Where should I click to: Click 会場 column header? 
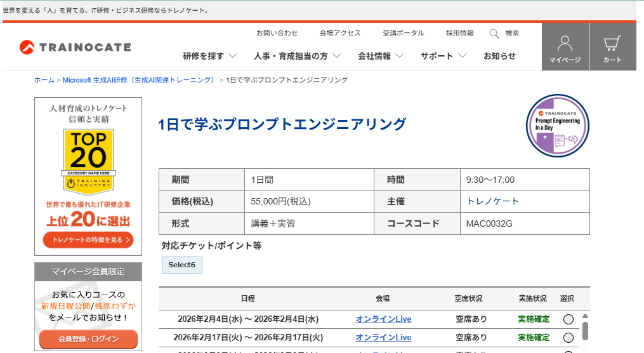[383, 299]
